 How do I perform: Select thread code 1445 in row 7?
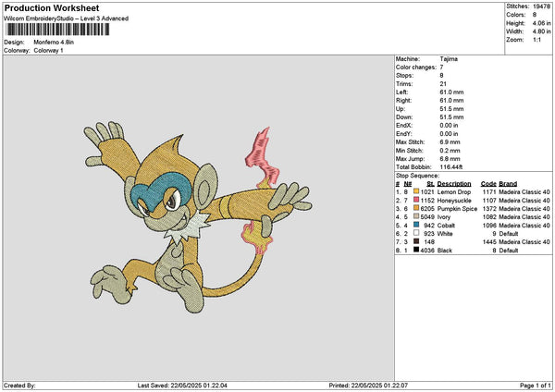point(489,242)
